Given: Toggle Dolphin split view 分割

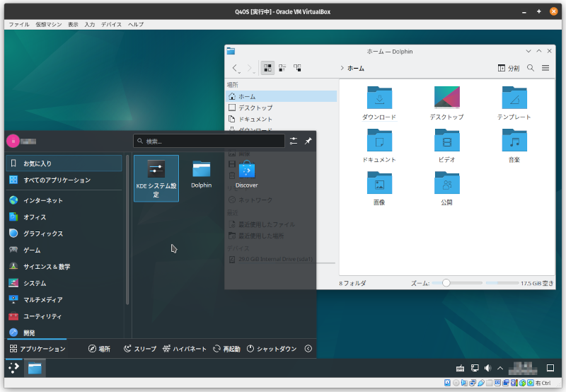Looking at the screenshot, I should point(509,68).
